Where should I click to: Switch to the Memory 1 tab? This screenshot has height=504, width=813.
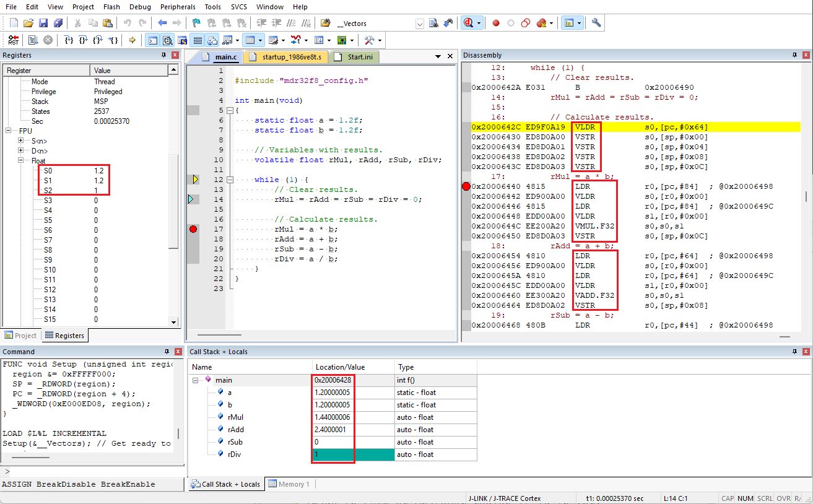pos(289,484)
